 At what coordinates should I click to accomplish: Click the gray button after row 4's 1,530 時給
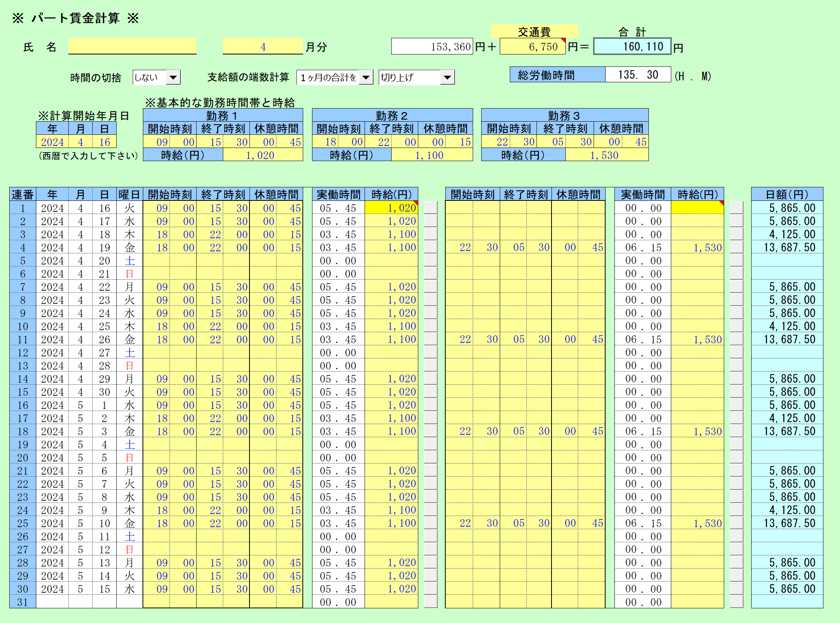(736, 247)
